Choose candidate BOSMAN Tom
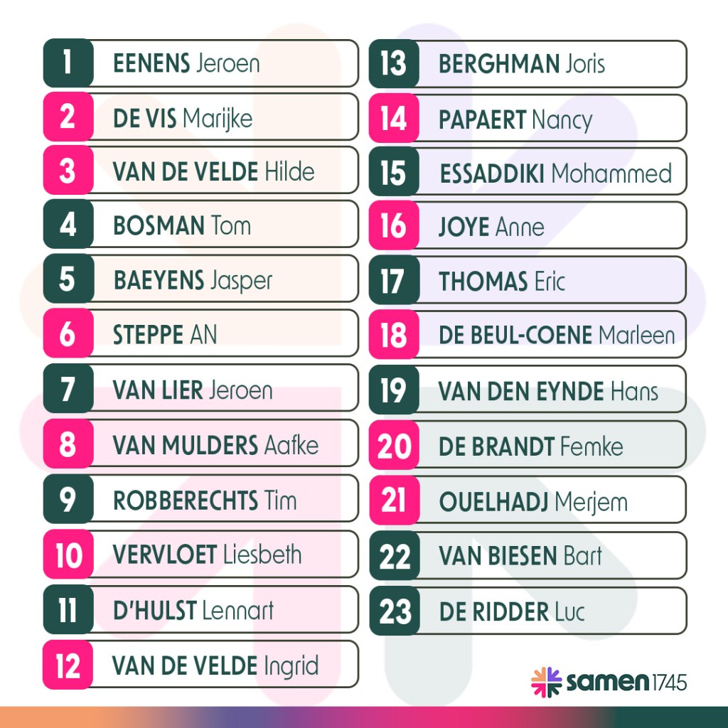 182,226
